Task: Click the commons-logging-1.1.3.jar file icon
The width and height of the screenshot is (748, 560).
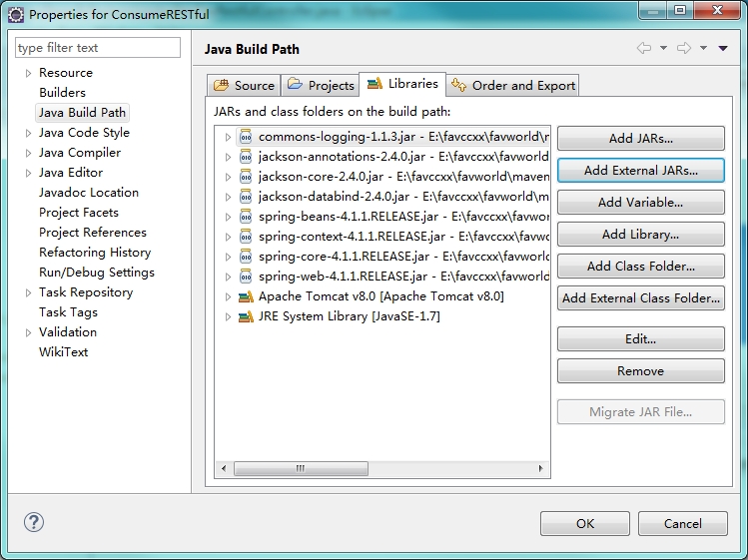Action: point(246,137)
